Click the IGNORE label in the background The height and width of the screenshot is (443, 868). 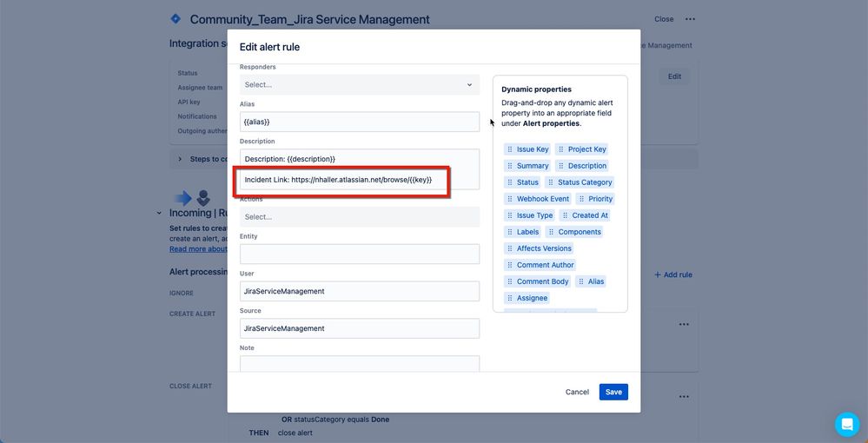pos(182,293)
